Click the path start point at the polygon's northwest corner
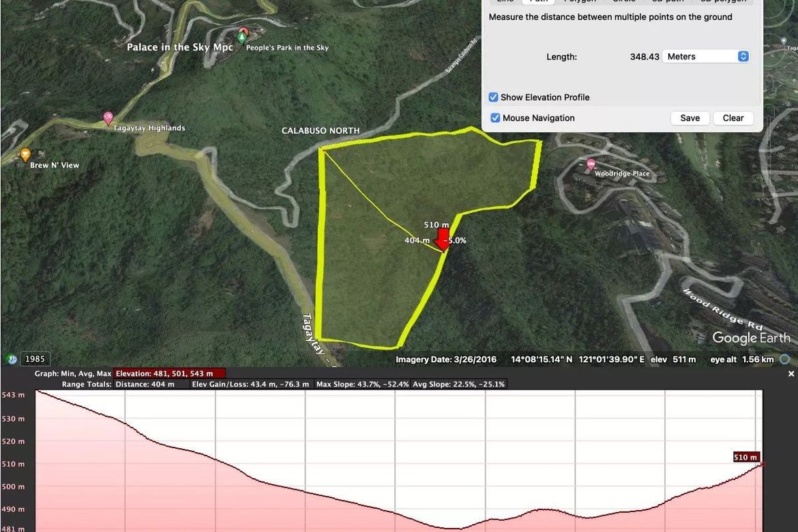Screen dimensions: 798x532 [x=322, y=149]
